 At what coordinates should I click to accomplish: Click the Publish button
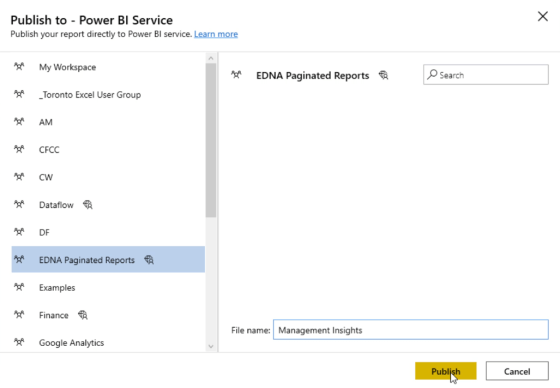[446, 371]
